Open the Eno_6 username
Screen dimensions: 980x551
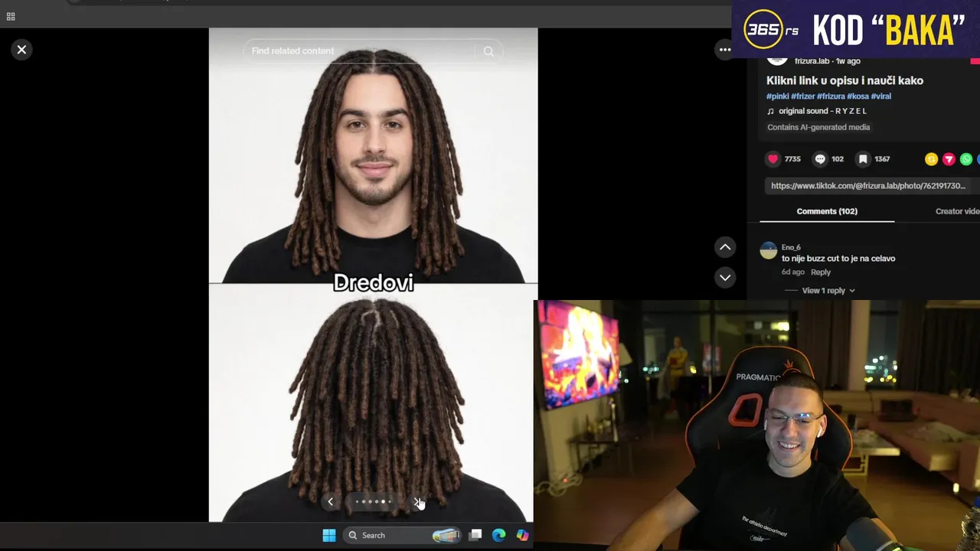pyautogui.click(x=791, y=247)
